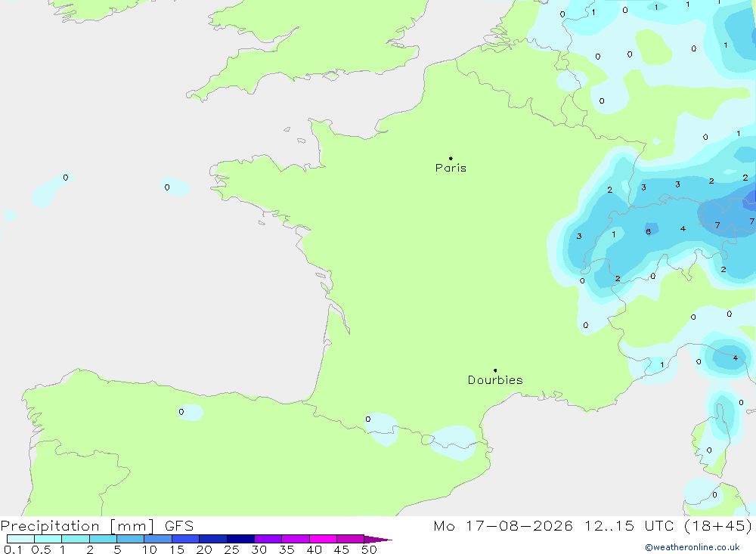Viewport: 756px width, 554px height.
Task: Click the '35' legend value
Action: 287,549
